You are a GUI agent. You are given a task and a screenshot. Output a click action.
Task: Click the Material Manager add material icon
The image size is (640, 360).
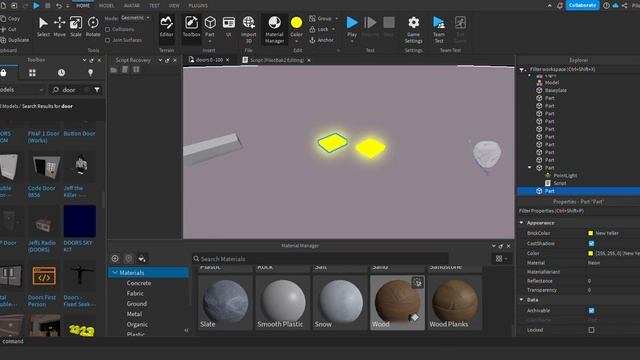click(x=115, y=258)
